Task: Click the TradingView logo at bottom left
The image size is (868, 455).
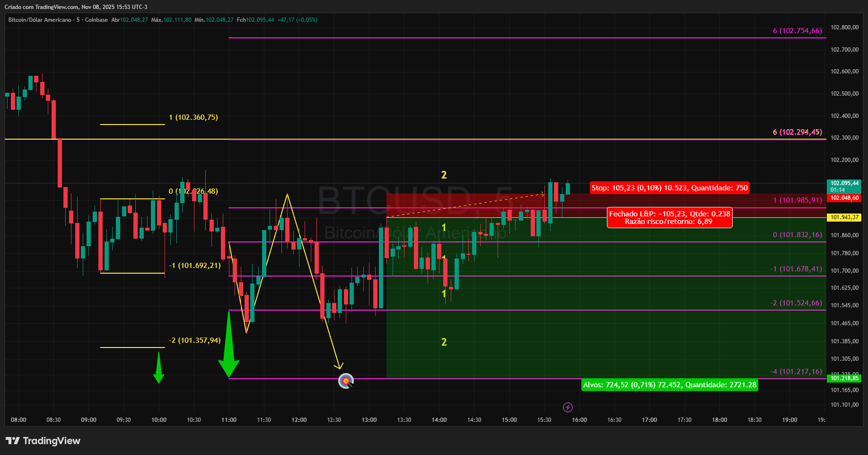Action: coord(43,441)
